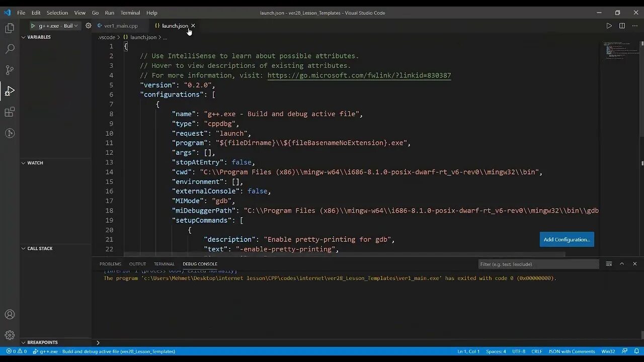Open the File menu

tap(21, 13)
